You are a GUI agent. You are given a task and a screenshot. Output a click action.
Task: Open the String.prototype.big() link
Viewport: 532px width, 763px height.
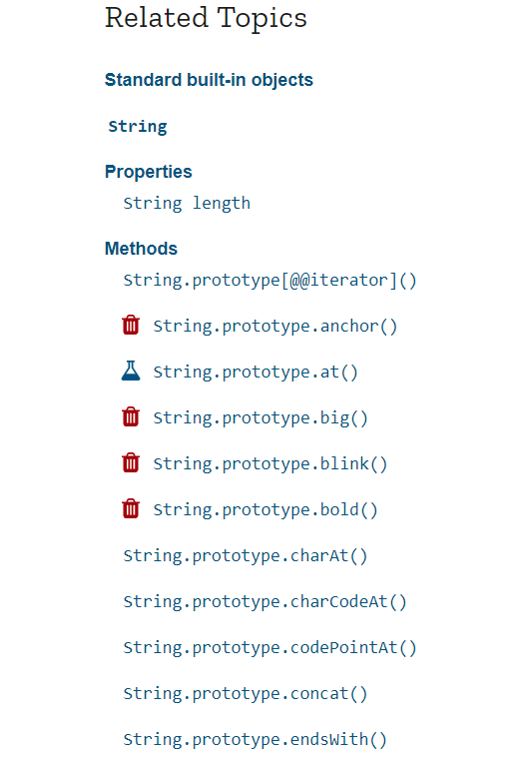coord(261,418)
